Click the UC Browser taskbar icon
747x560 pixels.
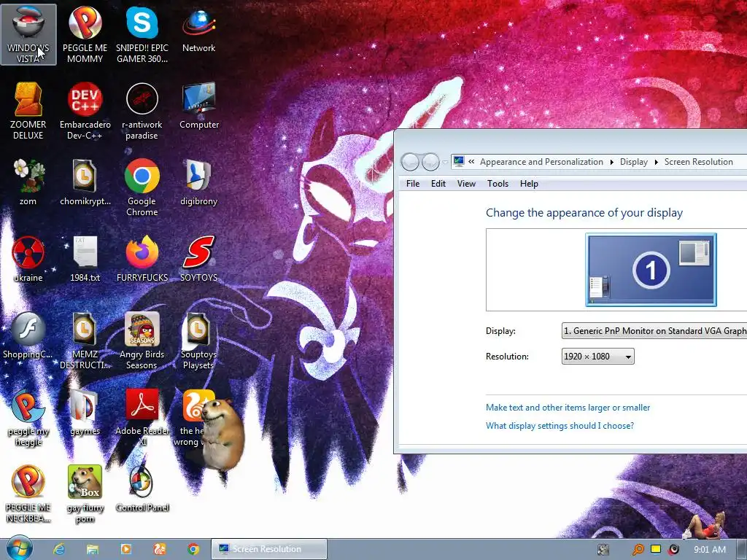click(160, 549)
